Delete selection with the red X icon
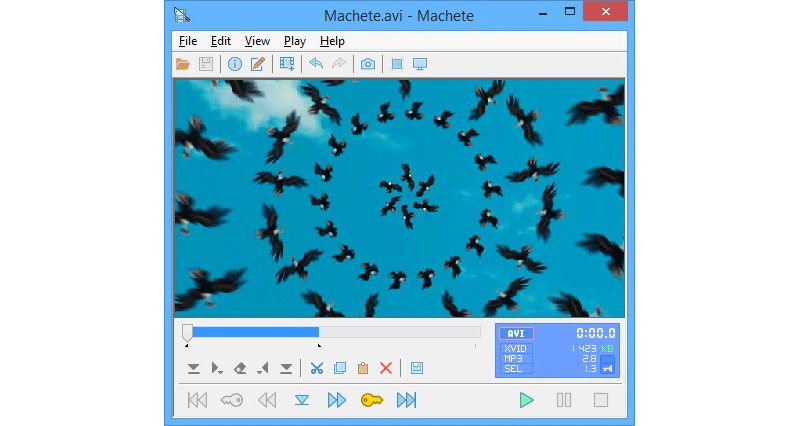 pos(386,368)
